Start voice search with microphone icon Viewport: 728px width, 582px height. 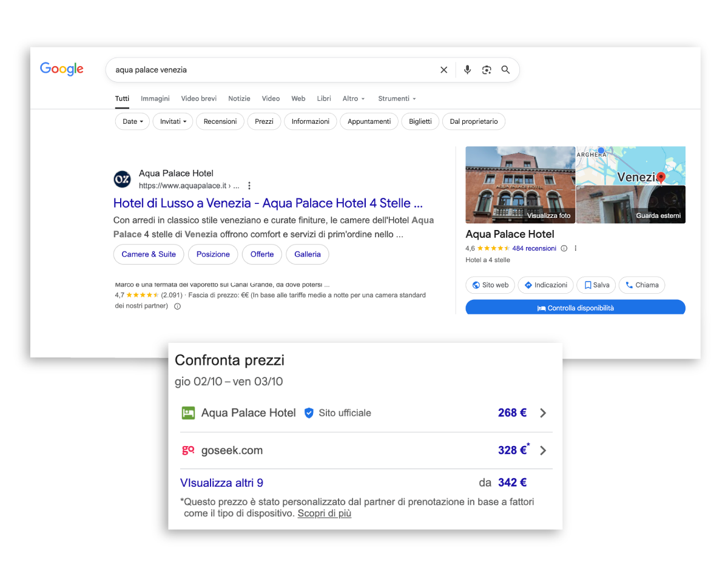[467, 70]
